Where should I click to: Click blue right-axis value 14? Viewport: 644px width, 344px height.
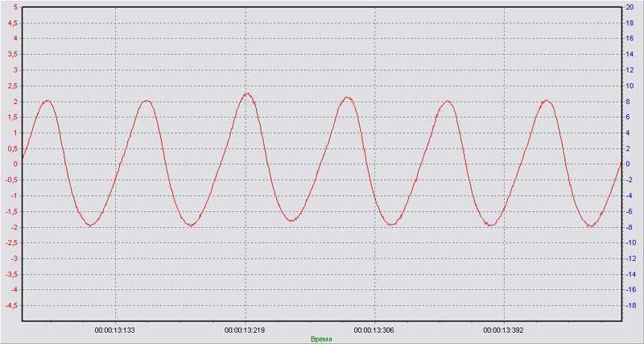(x=629, y=54)
